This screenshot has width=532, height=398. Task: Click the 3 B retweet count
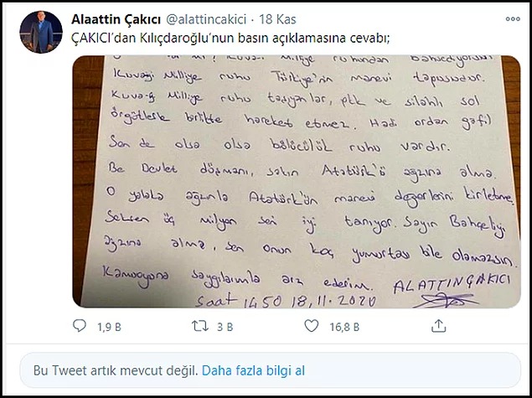225,327
